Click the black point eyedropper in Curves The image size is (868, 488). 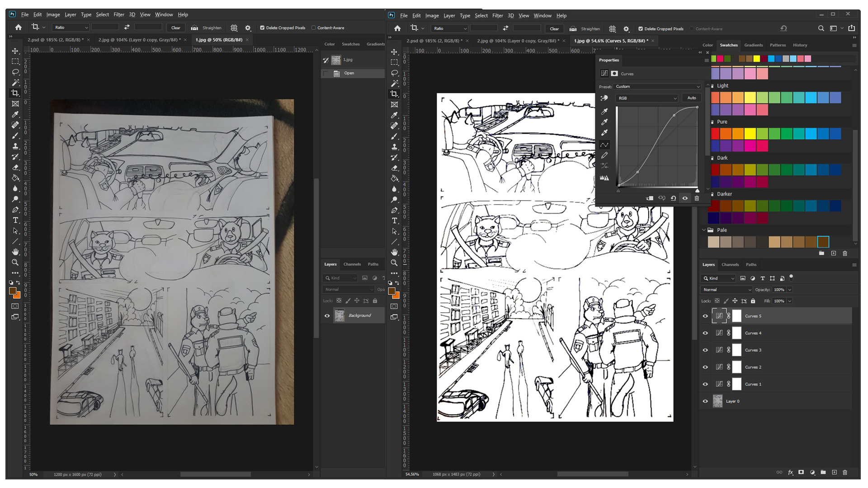(x=604, y=111)
